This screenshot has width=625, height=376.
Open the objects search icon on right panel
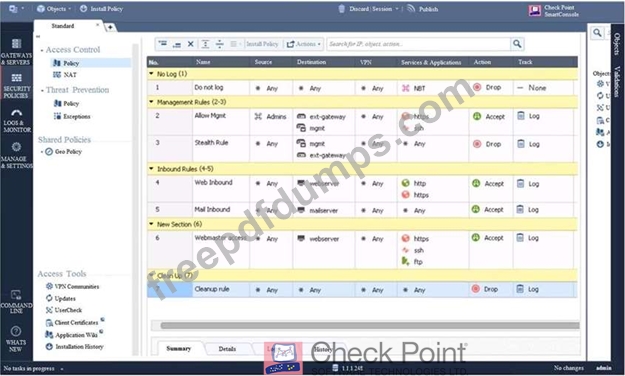597,32
